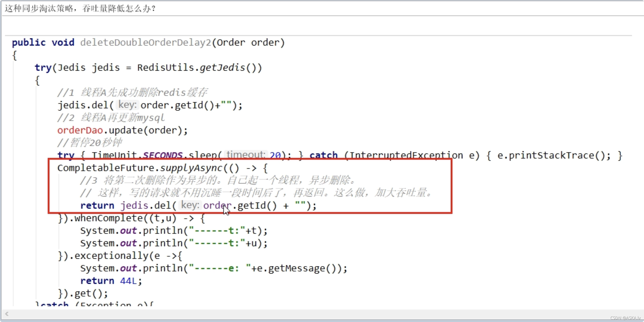This screenshot has width=644, height=322.
Task: Click the 'key:' hint inside red box
Action: tap(190, 205)
